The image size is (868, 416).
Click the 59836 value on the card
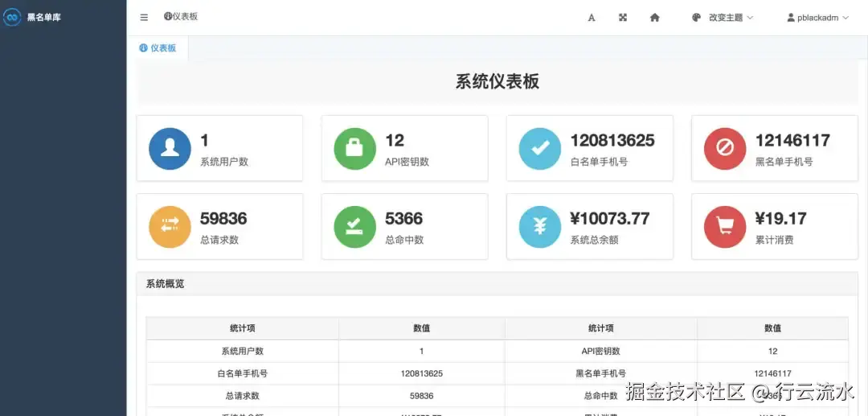tap(223, 218)
